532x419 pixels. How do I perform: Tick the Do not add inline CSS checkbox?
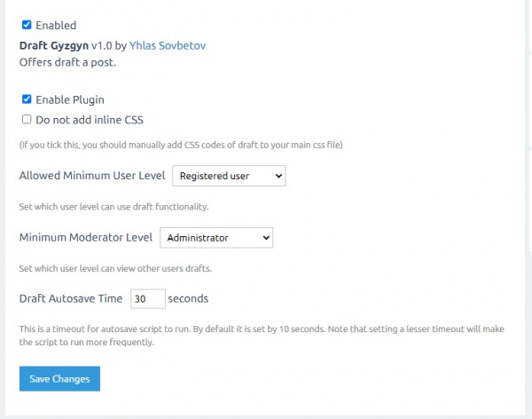27,119
